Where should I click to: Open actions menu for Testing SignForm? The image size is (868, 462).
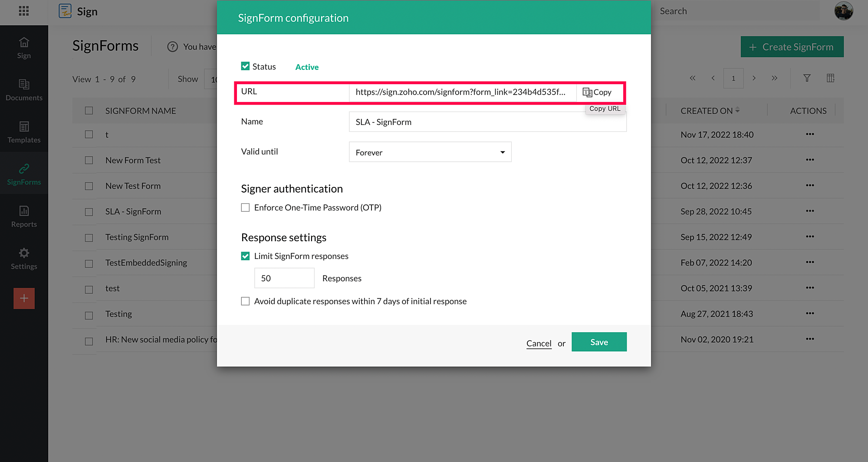click(810, 236)
